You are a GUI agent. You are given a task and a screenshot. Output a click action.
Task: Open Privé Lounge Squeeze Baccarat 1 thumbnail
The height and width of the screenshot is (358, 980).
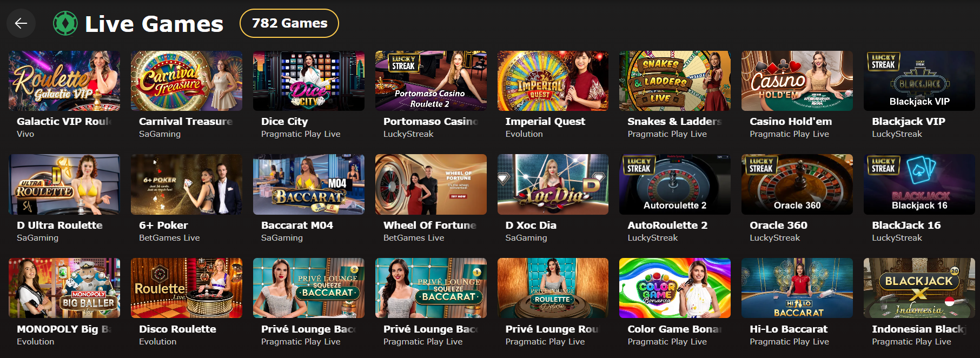click(x=431, y=288)
